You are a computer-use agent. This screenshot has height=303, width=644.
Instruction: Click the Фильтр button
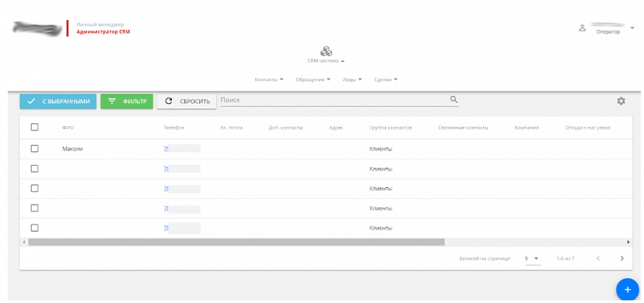point(127,101)
